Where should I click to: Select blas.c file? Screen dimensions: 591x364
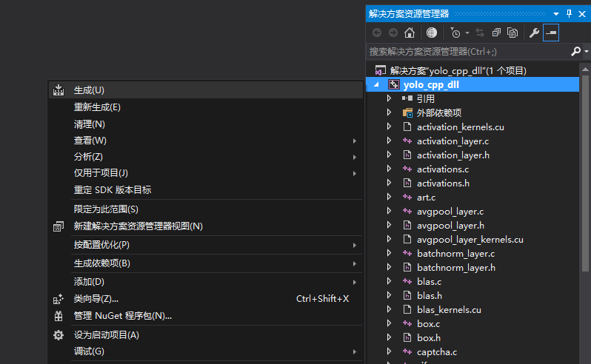click(429, 282)
